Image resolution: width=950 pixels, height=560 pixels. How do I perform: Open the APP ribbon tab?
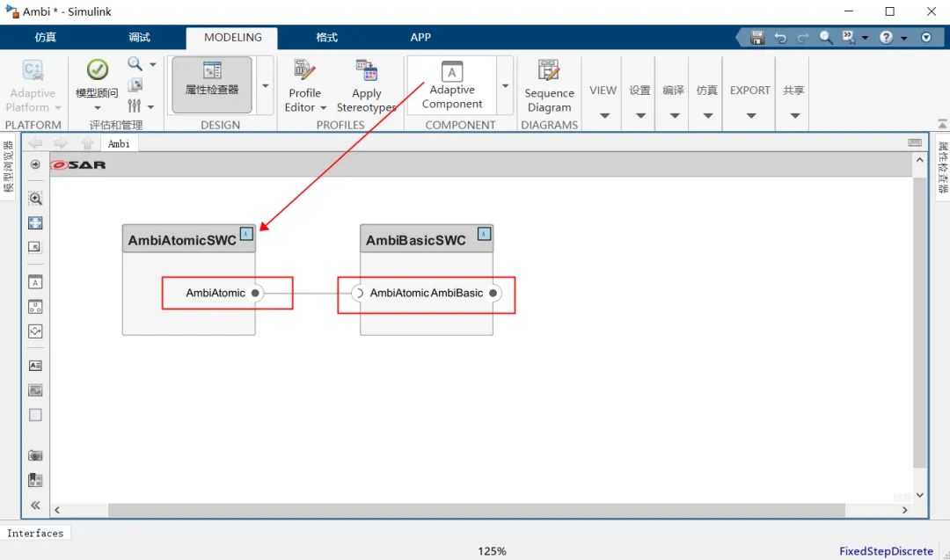(x=420, y=38)
